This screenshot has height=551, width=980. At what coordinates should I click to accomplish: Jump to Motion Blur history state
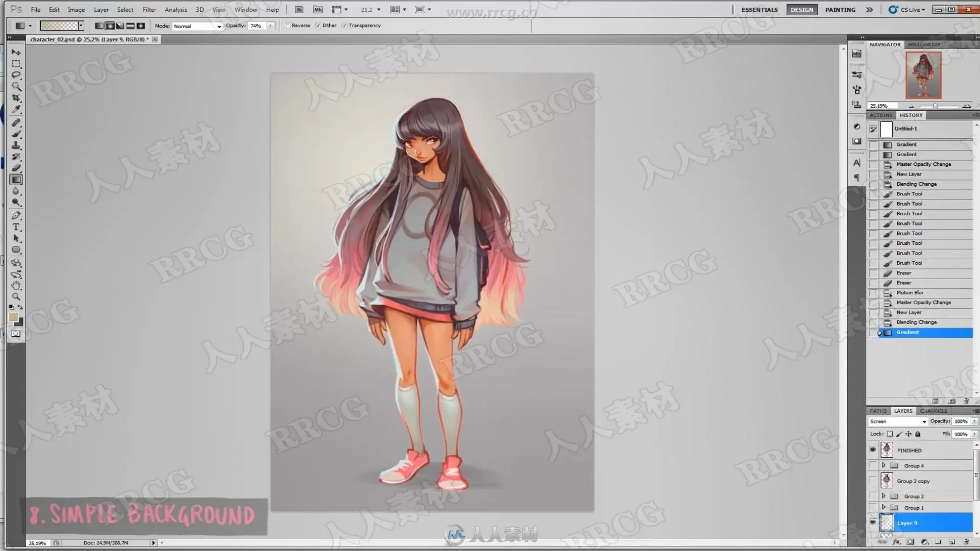click(x=910, y=292)
